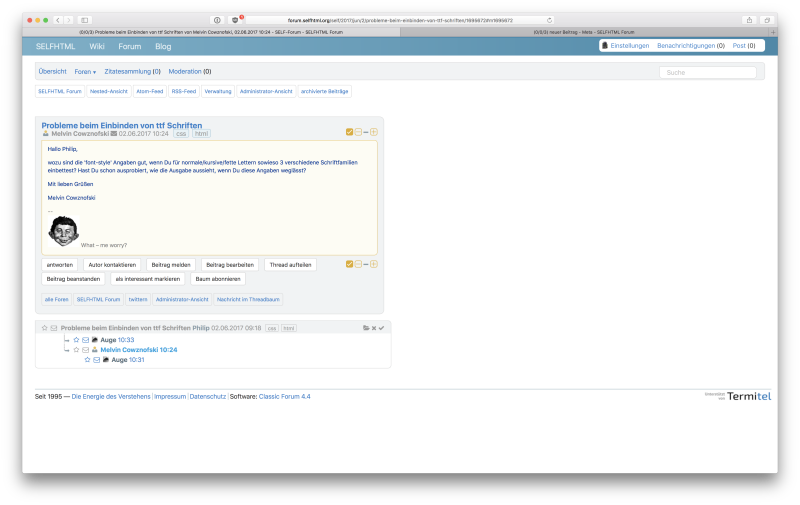Open Post (0) link

[744, 45]
